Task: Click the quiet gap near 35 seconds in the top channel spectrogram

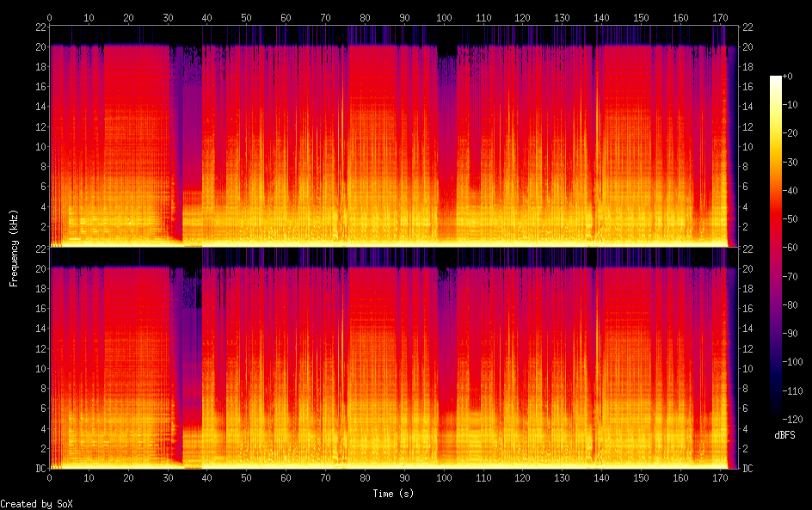Action: pyautogui.click(x=188, y=129)
